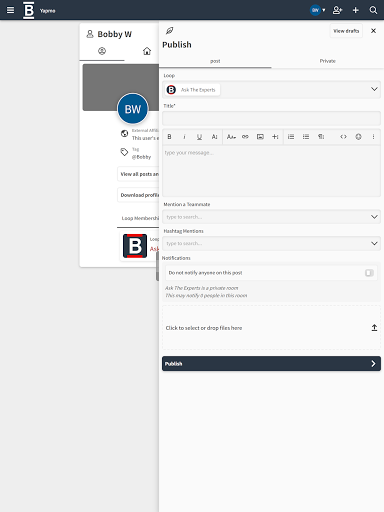Toggle bold formatting in the editor
This screenshot has width=384, height=512.
click(x=169, y=137)
